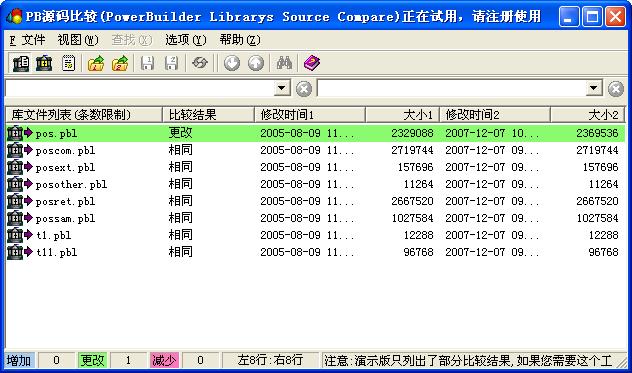The image size is (632, 373).
Task: Select the posother.pbl file name
Action: tap(71, 184)
